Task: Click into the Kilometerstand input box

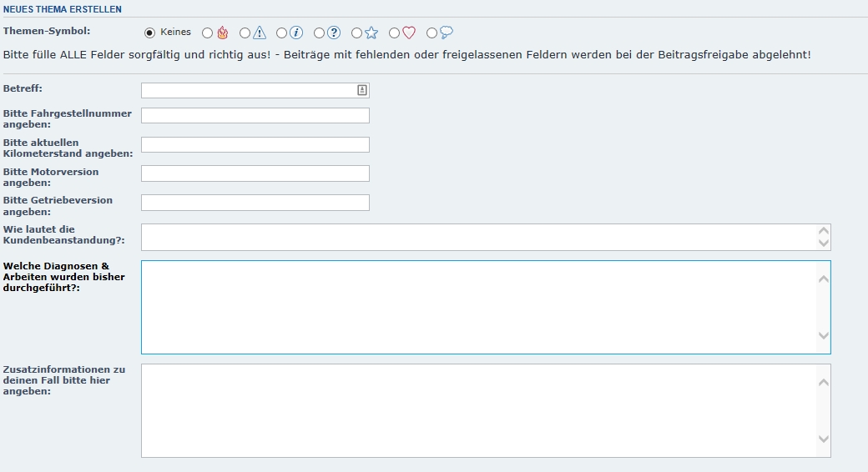Action: point(255,144)
